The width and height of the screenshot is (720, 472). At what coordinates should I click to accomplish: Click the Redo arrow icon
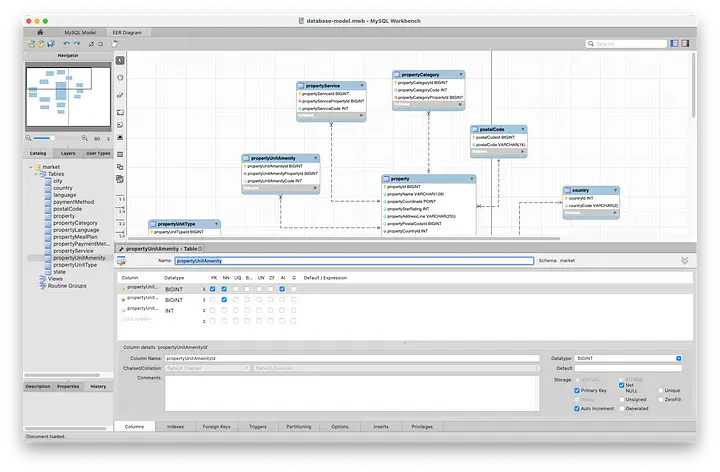click(77, 44)
